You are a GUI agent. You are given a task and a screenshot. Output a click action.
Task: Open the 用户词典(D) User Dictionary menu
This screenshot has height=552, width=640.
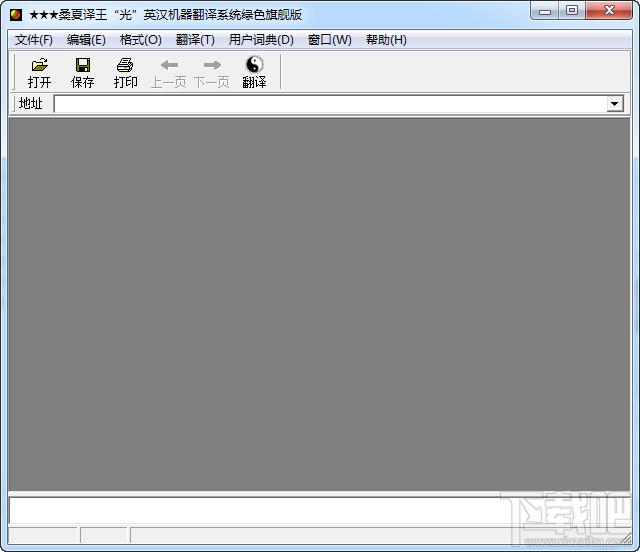tap(261, 40)
